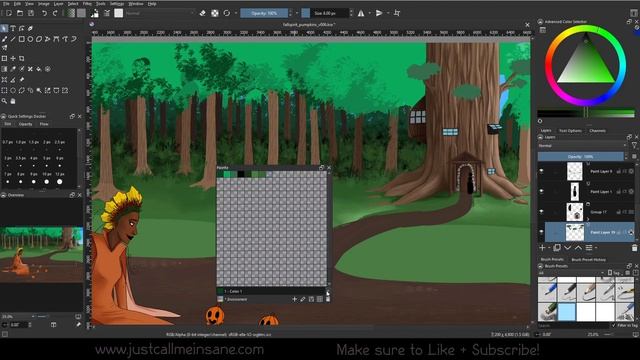Toggle visibility of selected Paint Layer 19
The height and width of the screenshot is (360, 640).
pos(542,232)
